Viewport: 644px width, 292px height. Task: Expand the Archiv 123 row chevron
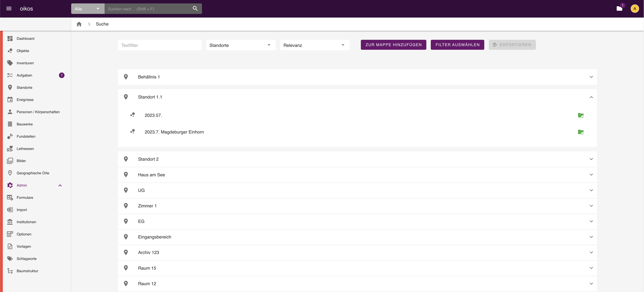591,252
